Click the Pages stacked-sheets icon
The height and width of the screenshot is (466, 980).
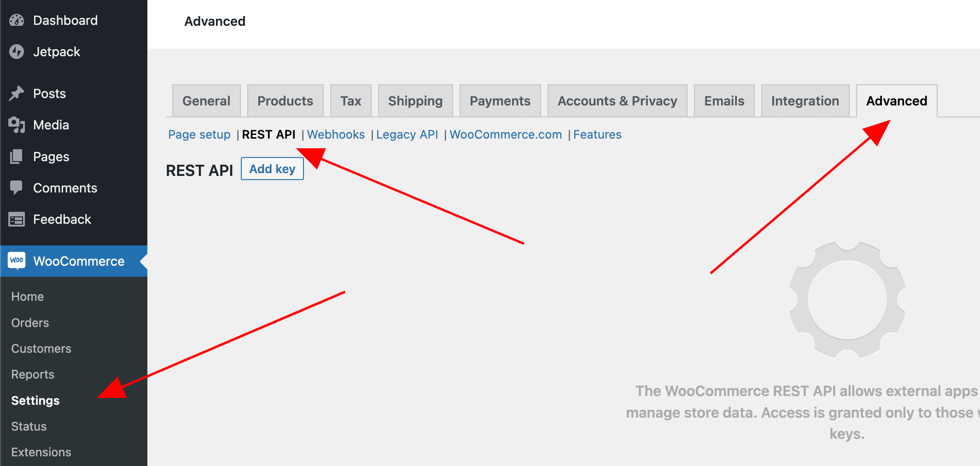17,157
